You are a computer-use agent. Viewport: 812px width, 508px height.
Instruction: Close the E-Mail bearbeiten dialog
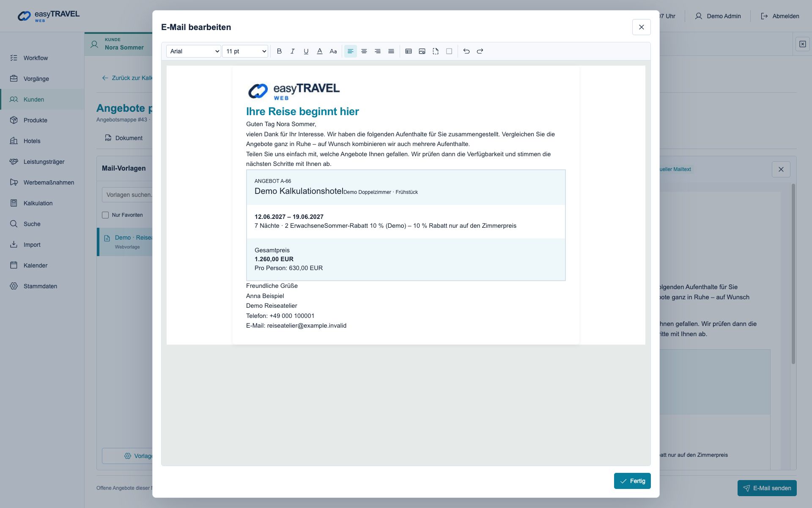coord(642,27)
